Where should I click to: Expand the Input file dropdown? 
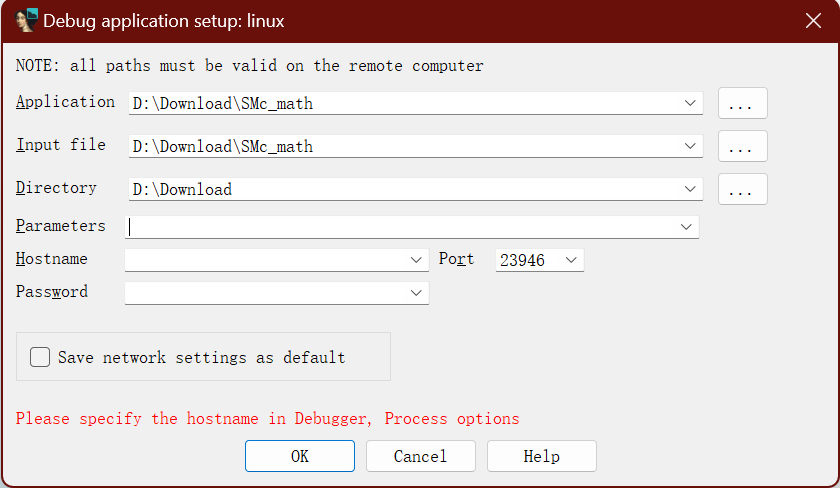pyautogui.click(x=690, y=146)
